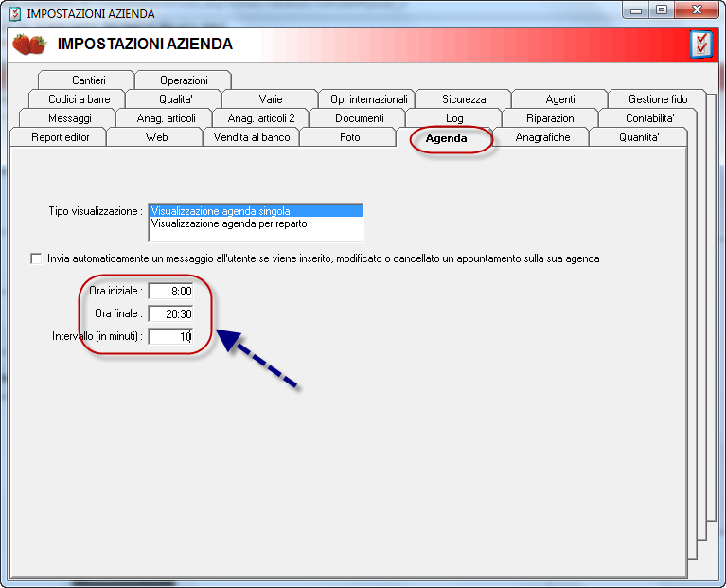Click the Ora finale field
Image resolution: width=726 pixels, height=588 pixels.
(170, 313)
